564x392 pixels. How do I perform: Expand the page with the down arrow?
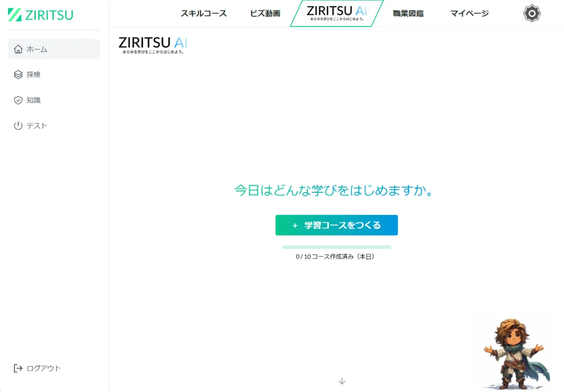pos(342,381)
